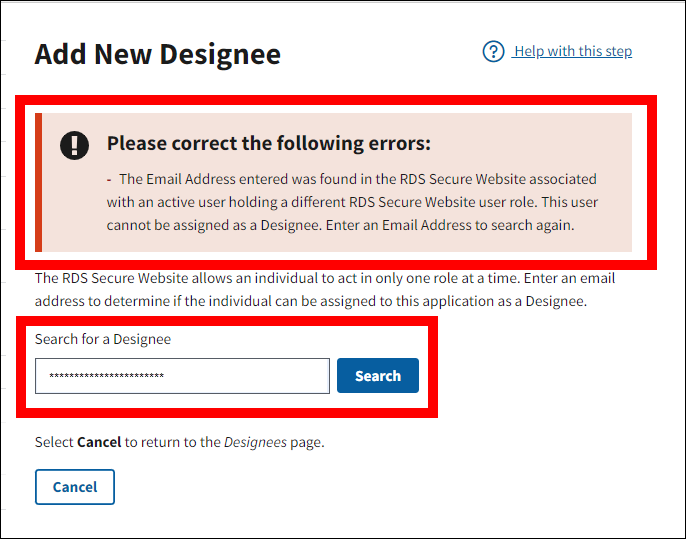The width and height of the screenshot is (686, 539).
Task: Focus the Search for a Designee email field
Action: (x=182, y=376)
